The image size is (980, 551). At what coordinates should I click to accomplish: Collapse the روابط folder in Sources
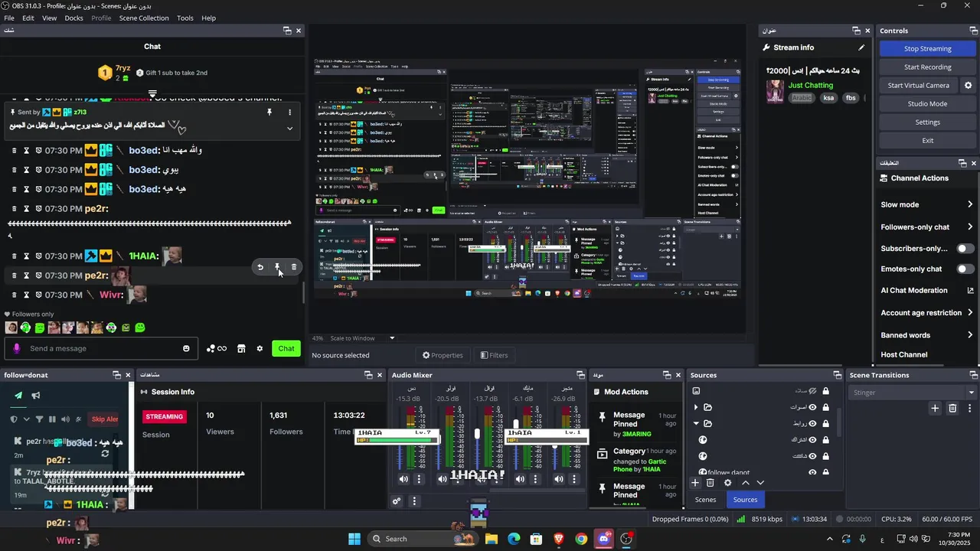(x=696, y=423)
